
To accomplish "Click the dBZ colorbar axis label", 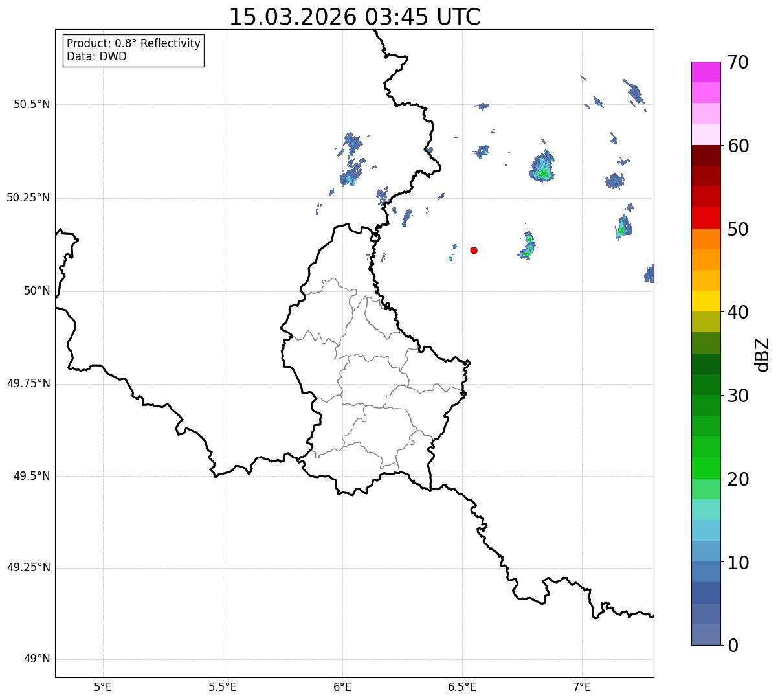I will [762, 354].
